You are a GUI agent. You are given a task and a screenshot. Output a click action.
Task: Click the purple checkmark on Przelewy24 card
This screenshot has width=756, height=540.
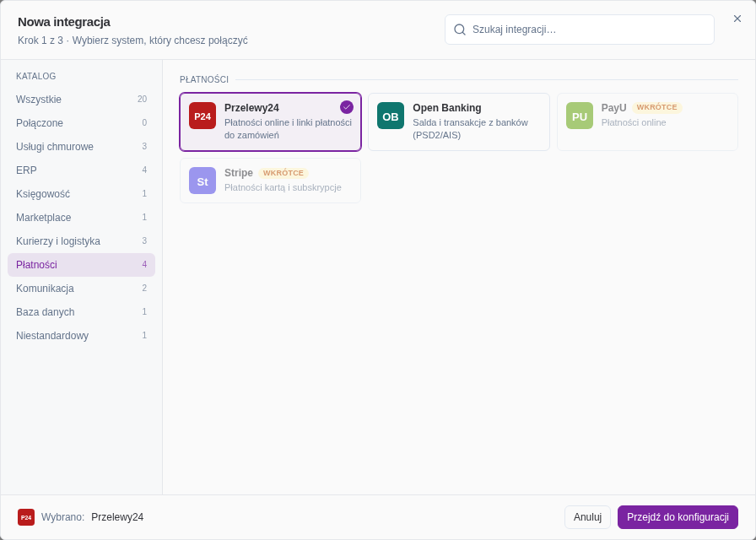coord(347,107)
